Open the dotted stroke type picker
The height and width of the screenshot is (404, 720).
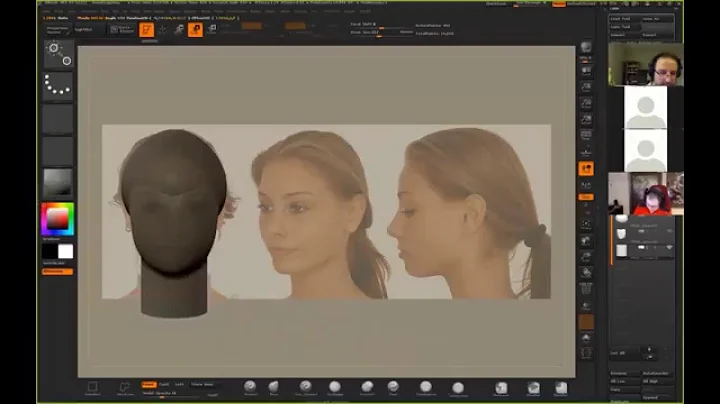click(x=58, y=85)
